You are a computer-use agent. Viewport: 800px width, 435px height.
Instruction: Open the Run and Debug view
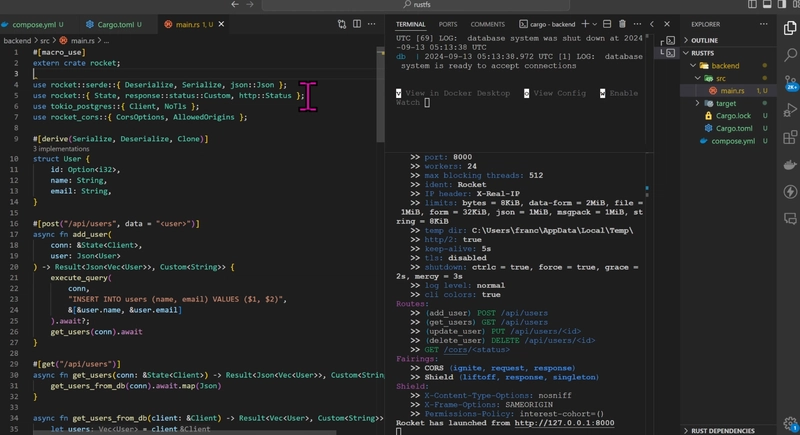(790, 110)
